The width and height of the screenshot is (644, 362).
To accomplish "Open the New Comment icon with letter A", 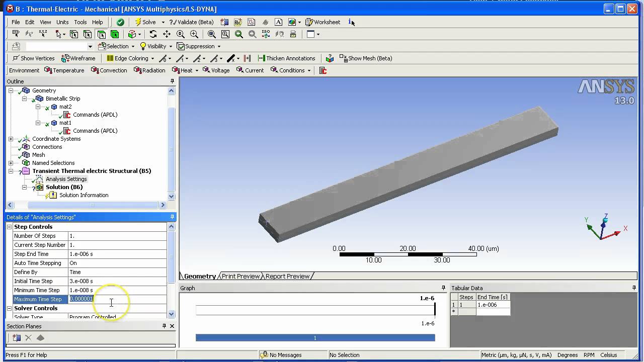I will pyautogui.click(x=278, y=22).
